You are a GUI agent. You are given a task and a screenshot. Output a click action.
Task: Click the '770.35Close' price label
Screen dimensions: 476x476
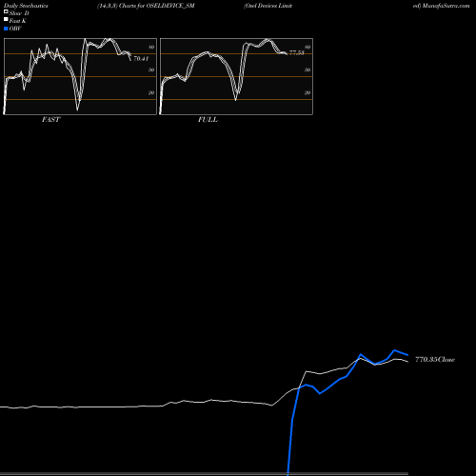coord(435,360)
